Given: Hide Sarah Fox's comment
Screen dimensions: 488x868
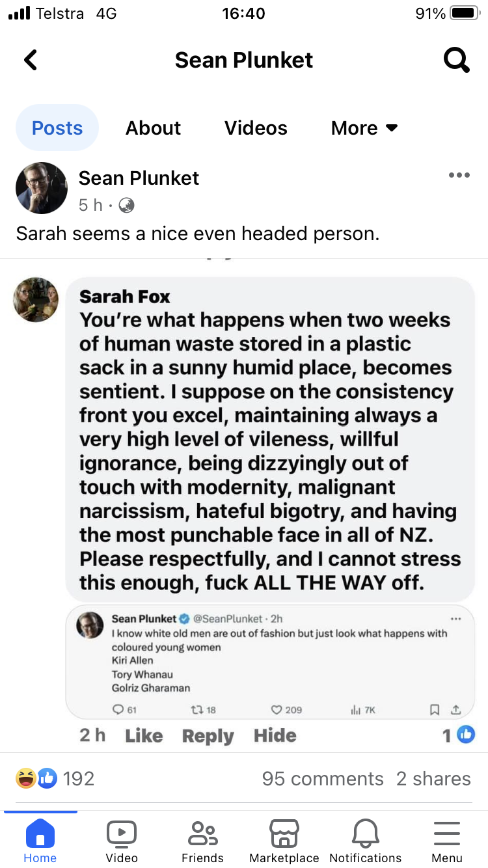Looking at the screenshot, I should 275,736.
